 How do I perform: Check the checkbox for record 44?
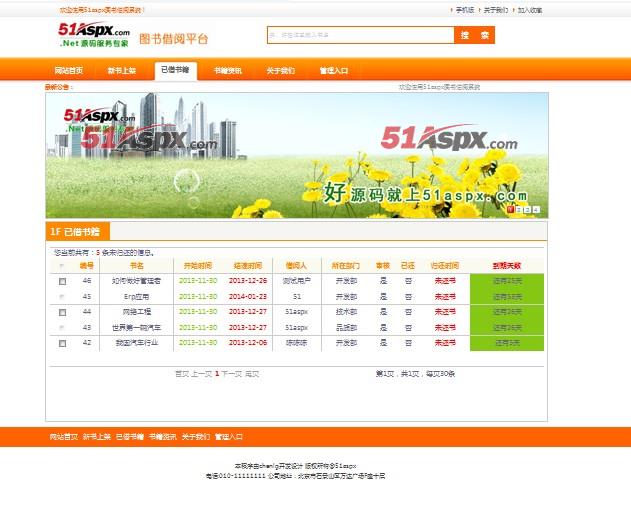click(x=62, y=312)
